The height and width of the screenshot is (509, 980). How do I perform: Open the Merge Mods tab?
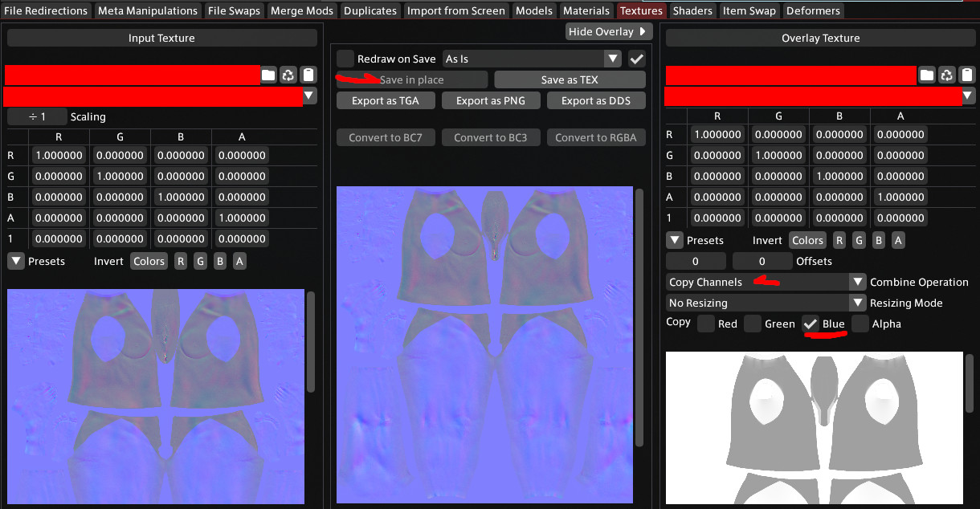(x=302, y=10)
